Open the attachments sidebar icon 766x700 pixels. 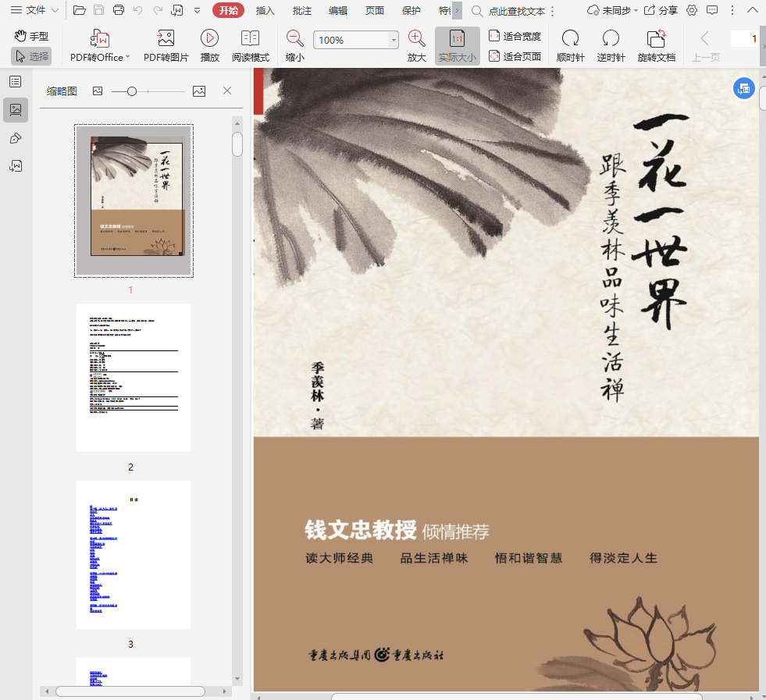pyautogui.click(x=15, y=166)
